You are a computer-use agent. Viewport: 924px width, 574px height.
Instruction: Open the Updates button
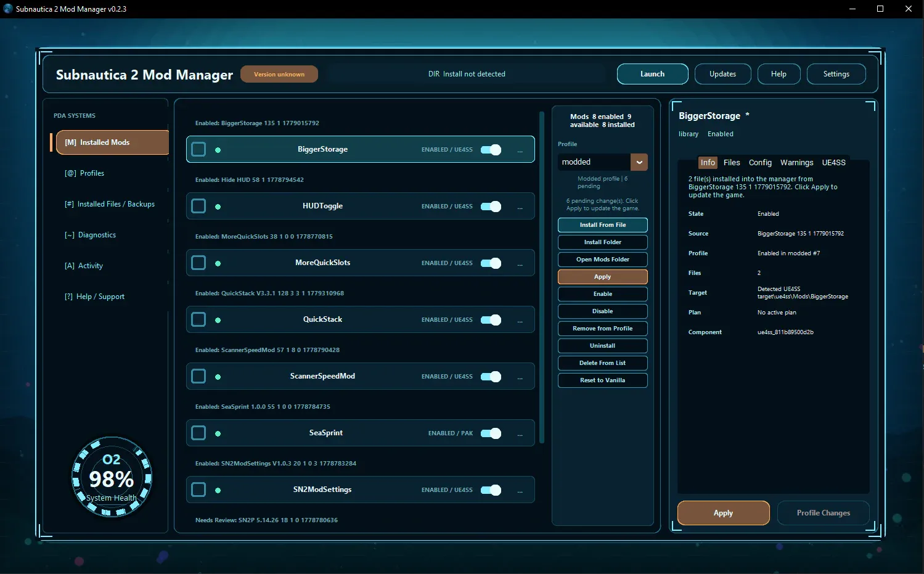tap(722, 74)
